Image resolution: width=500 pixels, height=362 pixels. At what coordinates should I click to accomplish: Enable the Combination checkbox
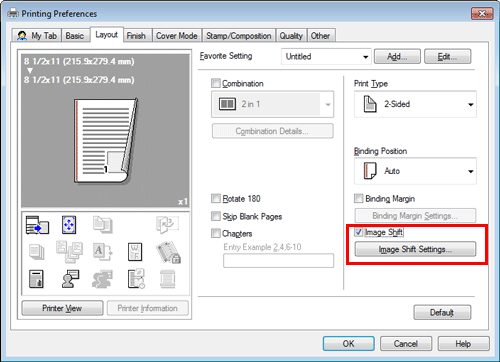[x=216, y=83]
